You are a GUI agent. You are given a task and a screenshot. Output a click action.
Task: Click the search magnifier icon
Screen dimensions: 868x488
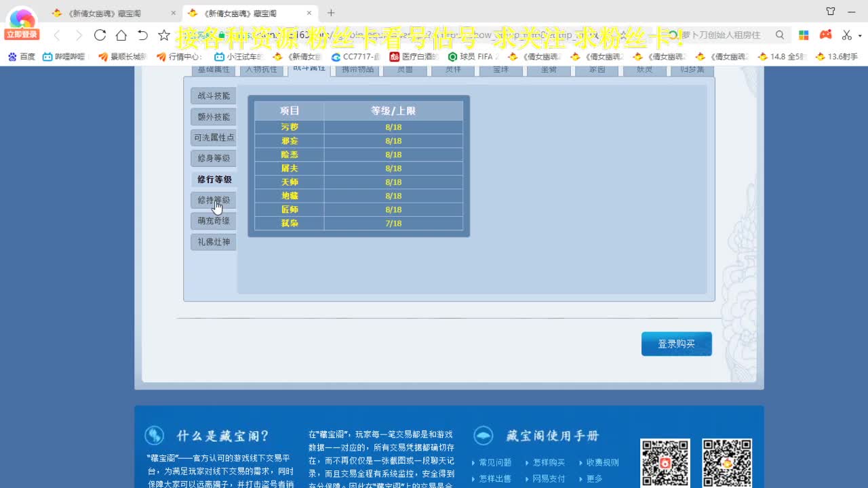[x=780, y=35]
